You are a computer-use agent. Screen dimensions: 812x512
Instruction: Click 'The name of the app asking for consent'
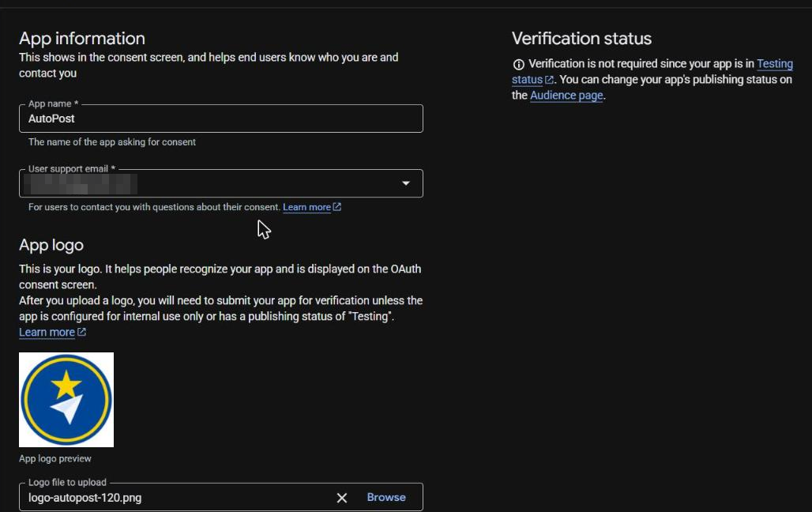pos(112,142)
